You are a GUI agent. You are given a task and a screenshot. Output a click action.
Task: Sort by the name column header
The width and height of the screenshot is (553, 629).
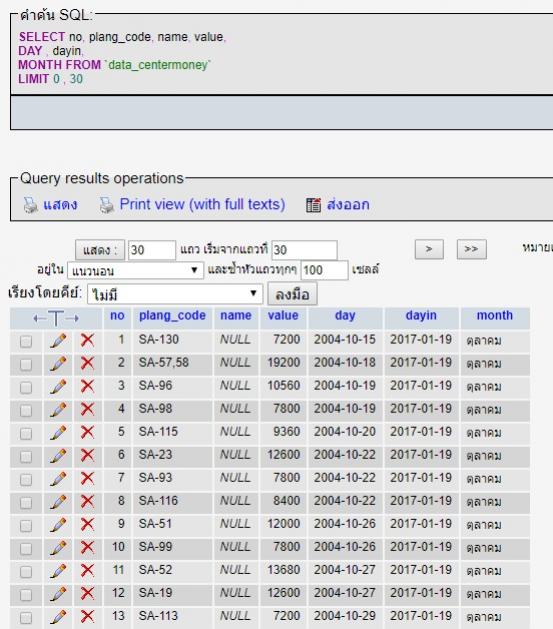[x=236, y=315]
